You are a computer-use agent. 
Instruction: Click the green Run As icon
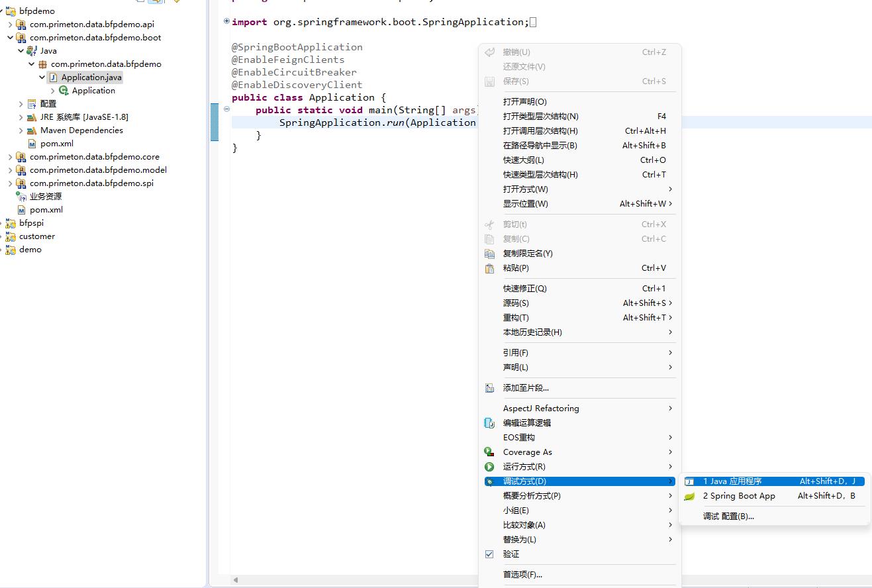(489, 467)
